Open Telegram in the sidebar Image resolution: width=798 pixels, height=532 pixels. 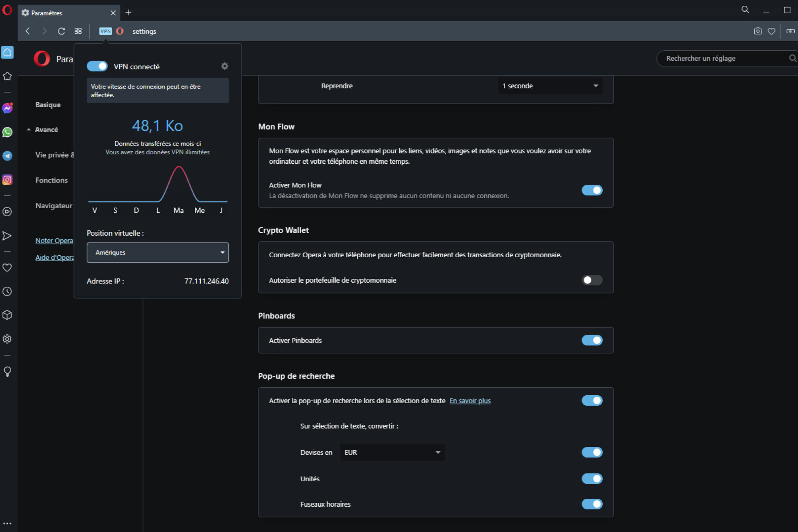pos(7,156)
